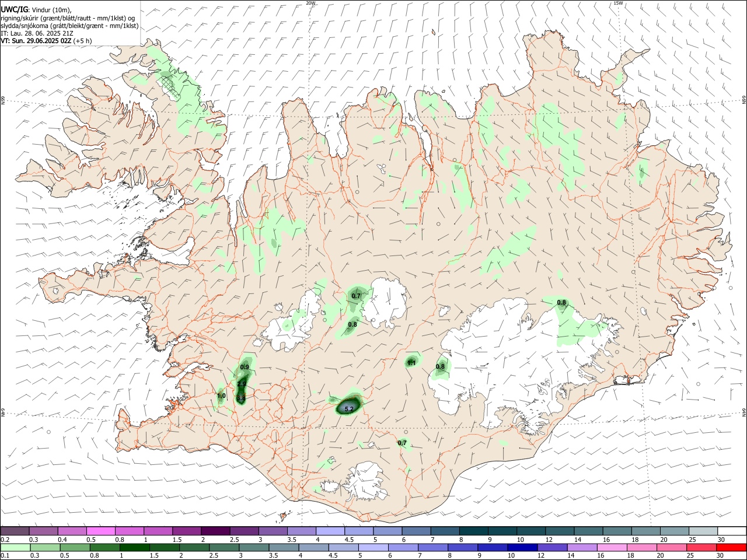Pick the light pink rain-scale swatch between 16 and 18
The height and width of the screenshot is (560, 747).
click(612, 547)
